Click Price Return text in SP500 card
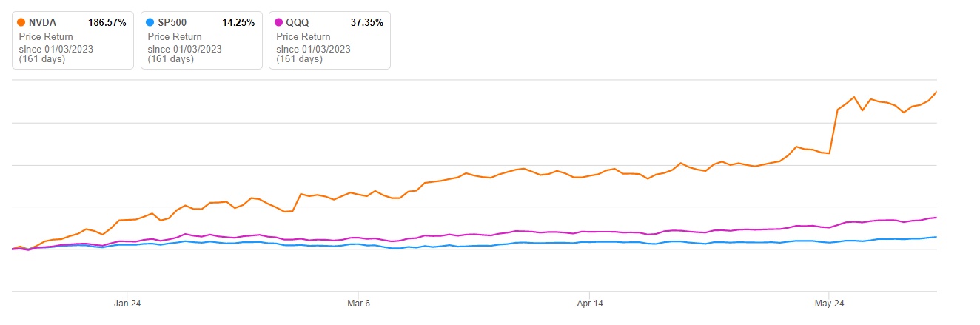This screenshot has width=980, height=325. (x=175, y=36)
